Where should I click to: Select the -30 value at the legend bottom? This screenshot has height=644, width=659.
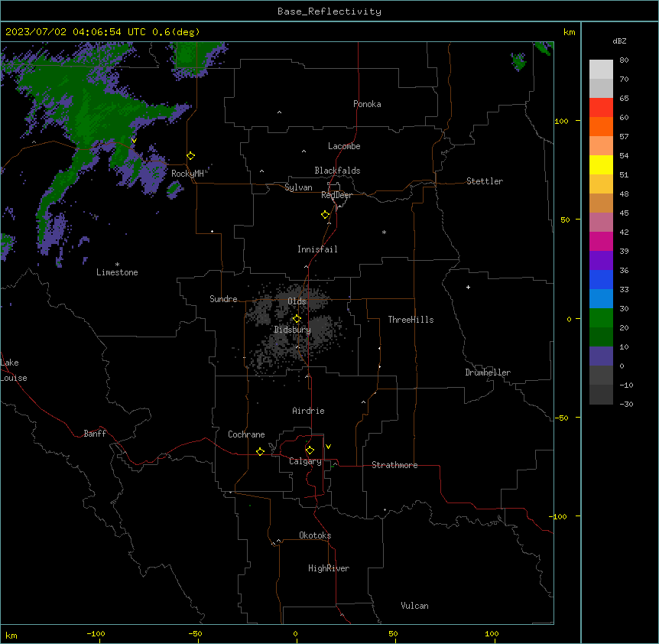(626, 405)
